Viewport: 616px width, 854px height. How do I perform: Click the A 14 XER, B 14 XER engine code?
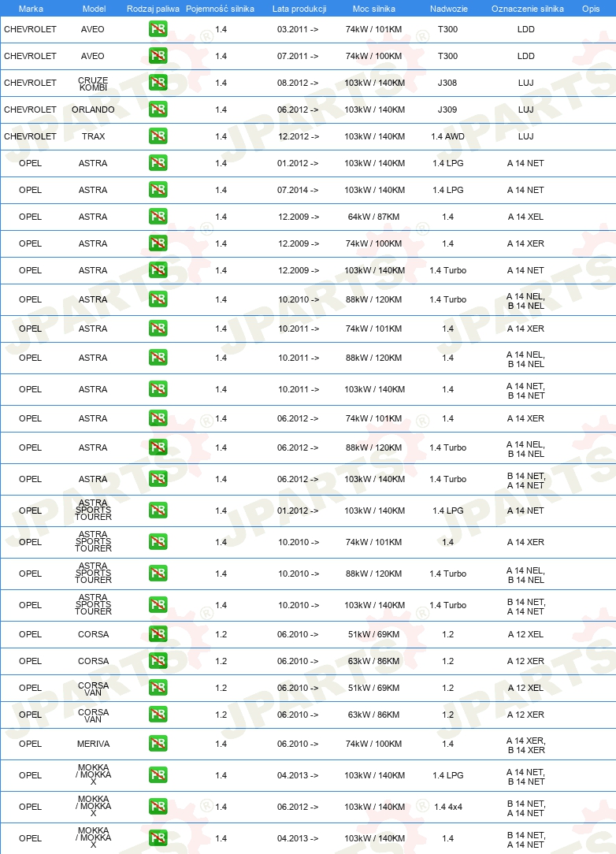point(525,745)
